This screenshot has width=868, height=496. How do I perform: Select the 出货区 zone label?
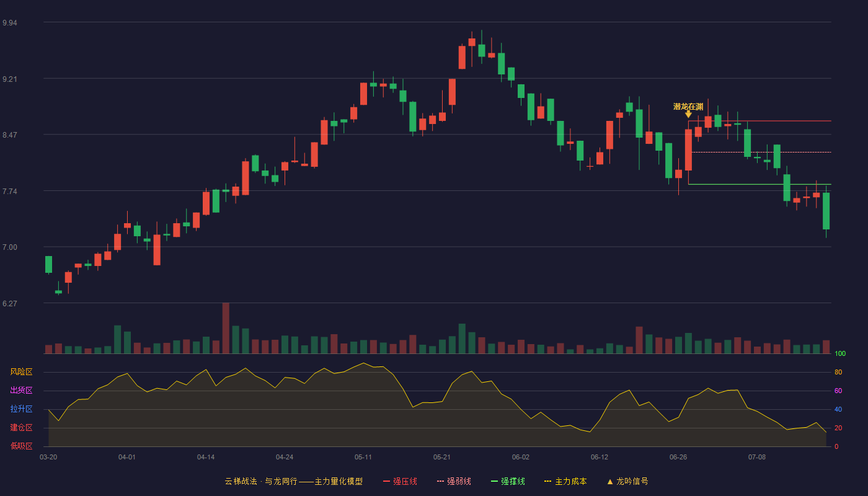[22, 391]
